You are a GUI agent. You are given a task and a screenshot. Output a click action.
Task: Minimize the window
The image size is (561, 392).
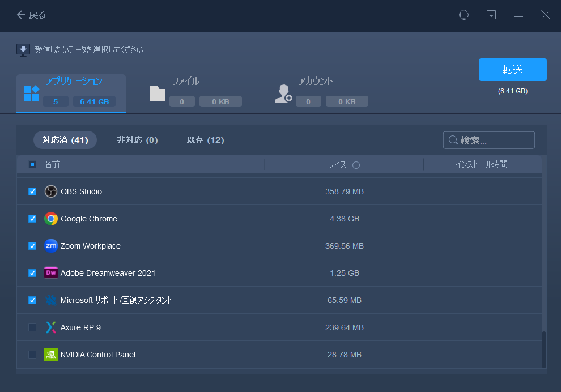(x=518, y=15)
